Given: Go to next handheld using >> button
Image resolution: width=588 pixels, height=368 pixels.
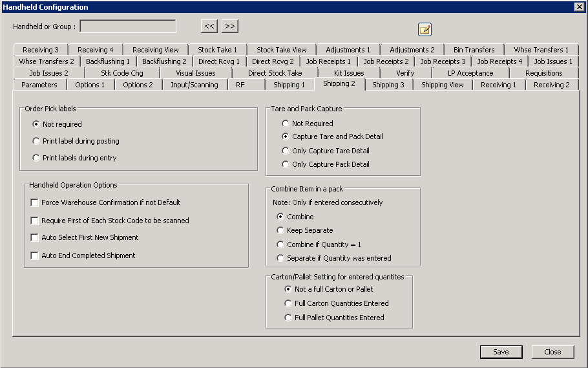Looking at the screenshot, I should [230, 26].
